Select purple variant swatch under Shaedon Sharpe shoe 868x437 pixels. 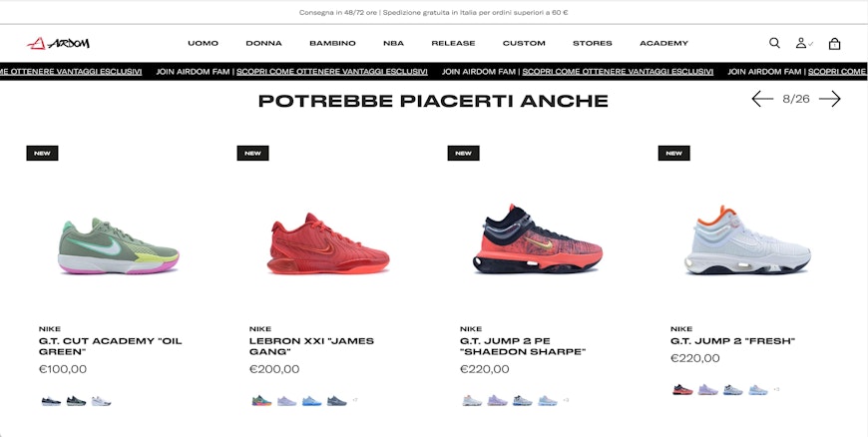[497, 400]
